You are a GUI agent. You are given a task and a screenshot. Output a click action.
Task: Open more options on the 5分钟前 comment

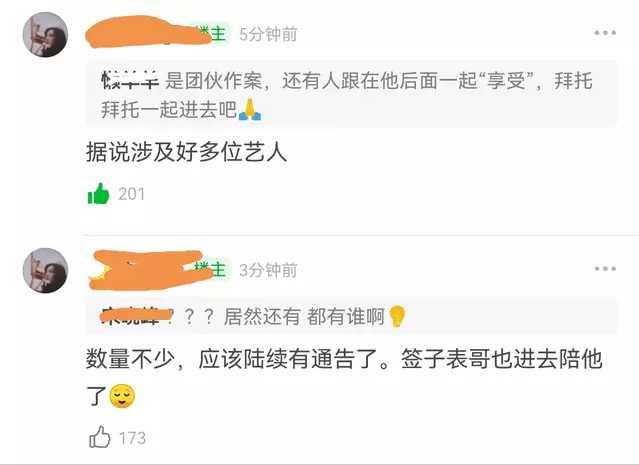(605, 33)
